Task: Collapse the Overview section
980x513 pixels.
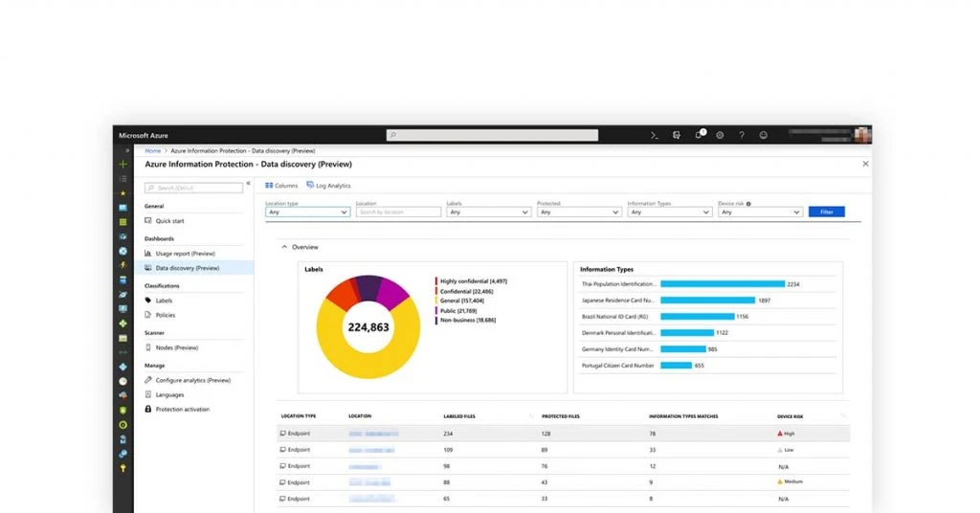Action: (x=284, y=247)
